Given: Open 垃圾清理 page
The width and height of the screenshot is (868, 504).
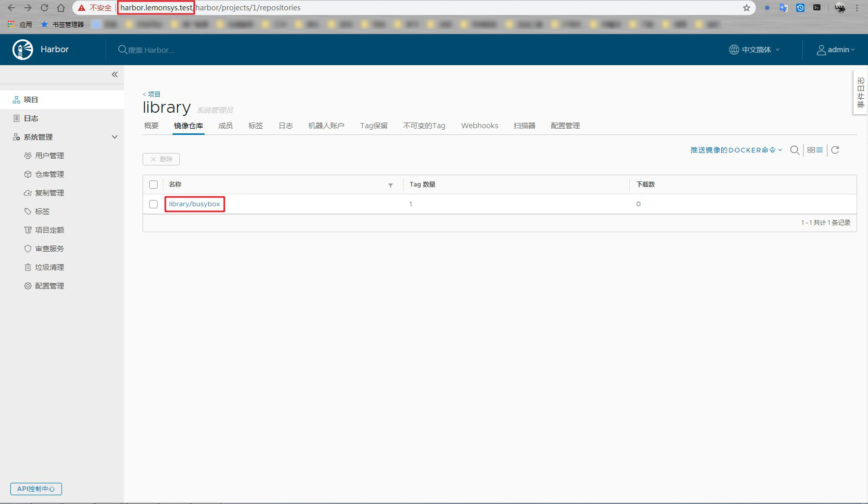Looking at the screenshot, I should coord(50,267).
